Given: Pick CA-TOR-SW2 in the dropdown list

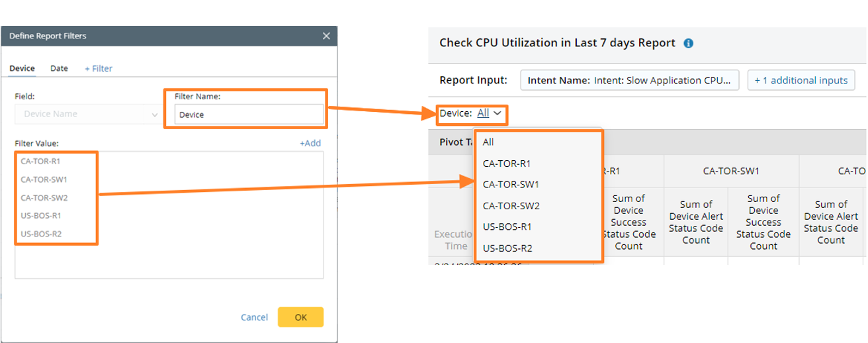Looking at the screenshot, I should 511,205.
